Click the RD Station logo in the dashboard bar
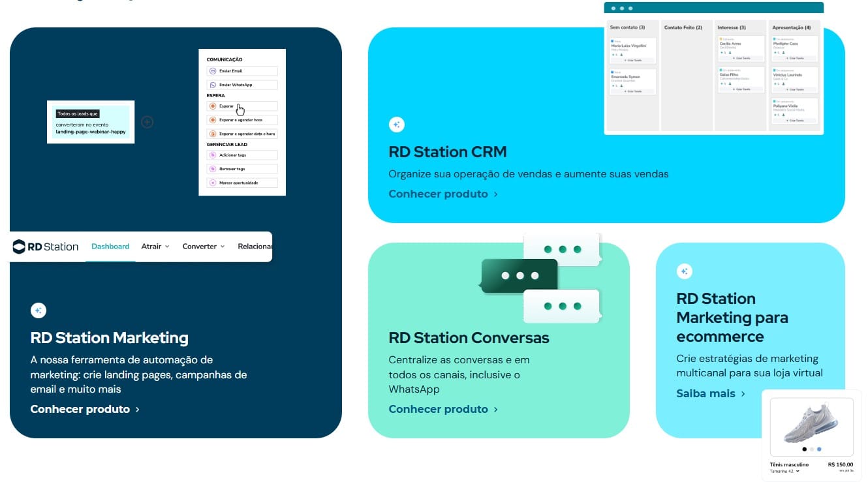The height and width of the screenshot is (482, 868). point(46,247)
